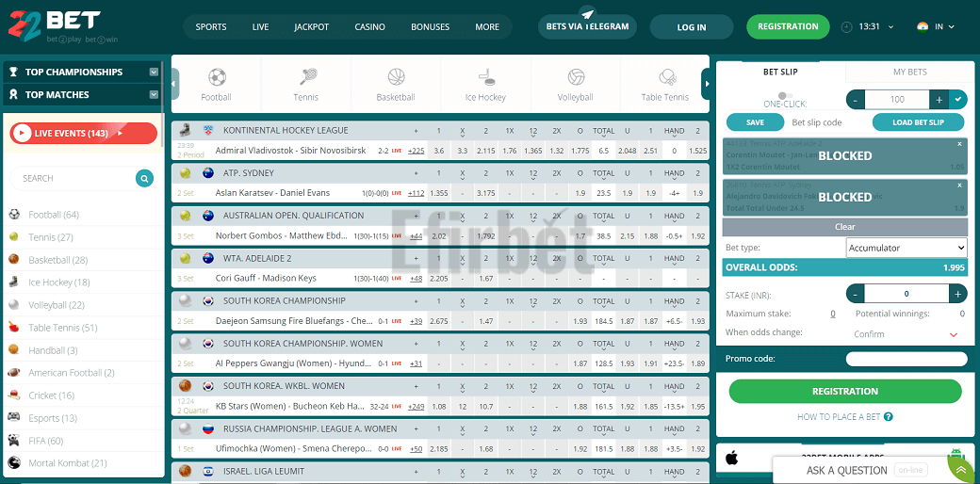Decrease the one-click amount with minus
The height and width of the screenshot is (484, 980).
click(x=856, y=99)
